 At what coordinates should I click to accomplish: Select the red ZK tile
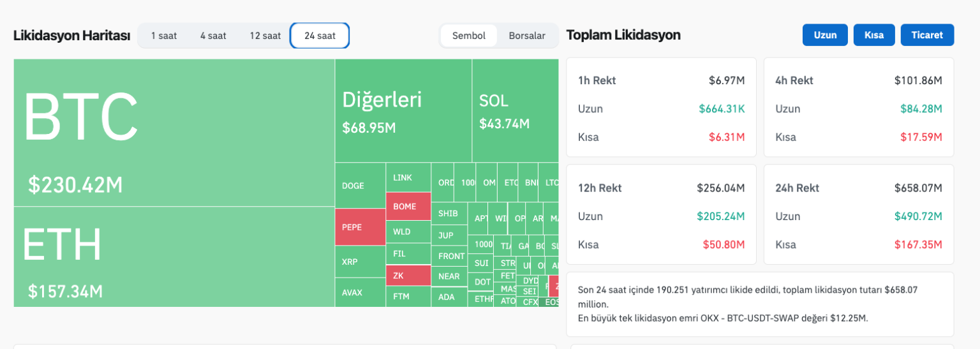(x=408, y=276)
